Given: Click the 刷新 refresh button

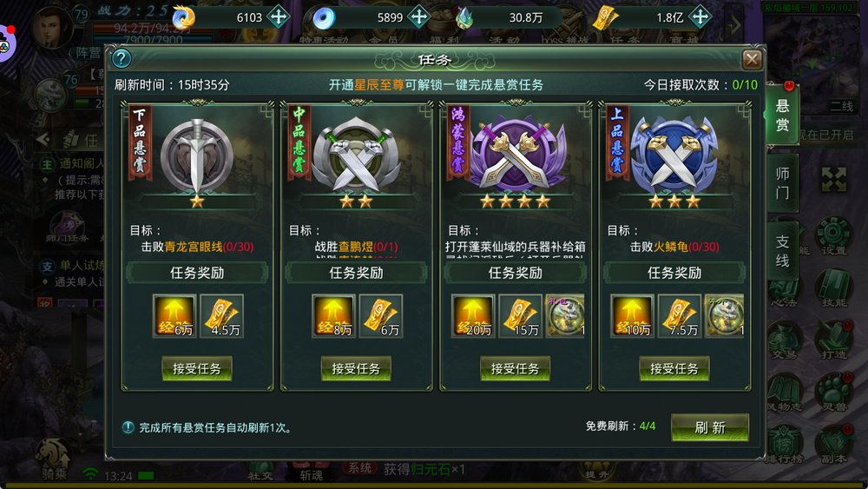Looking at the screenshot, I should coord(710,427).
